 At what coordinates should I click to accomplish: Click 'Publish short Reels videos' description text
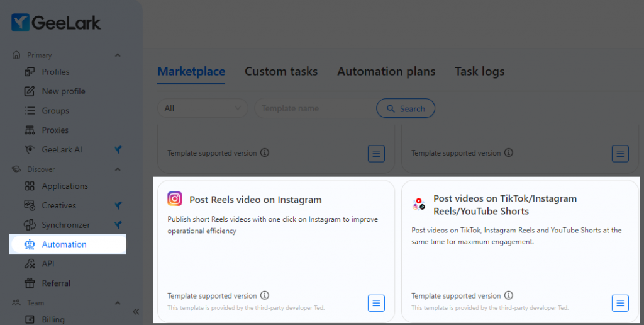pyautogui.click(x=273, y=225)
